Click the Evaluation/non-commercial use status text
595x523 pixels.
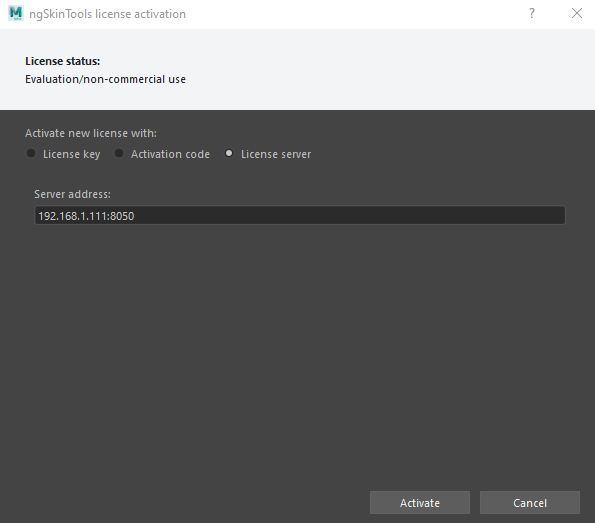[105, 79]
